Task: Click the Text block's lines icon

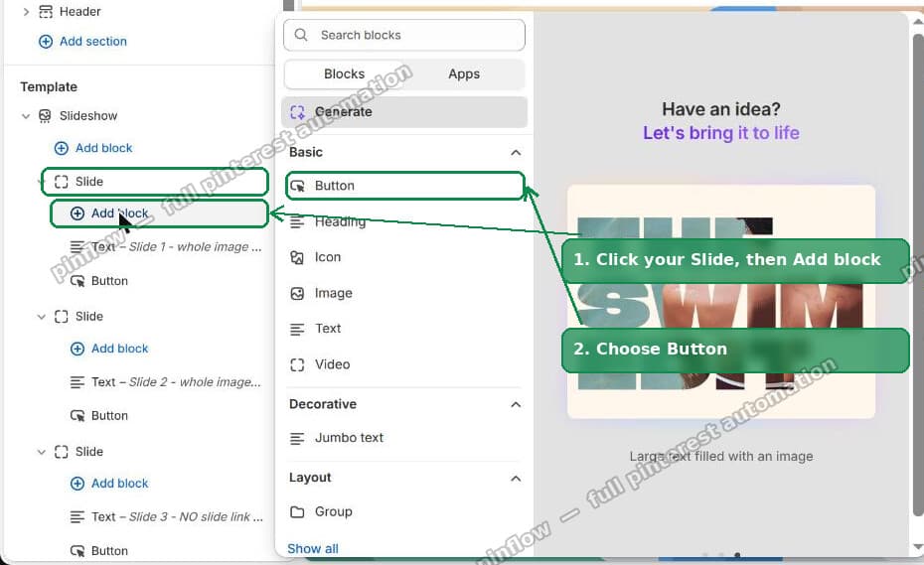Action: coord(298,330)
